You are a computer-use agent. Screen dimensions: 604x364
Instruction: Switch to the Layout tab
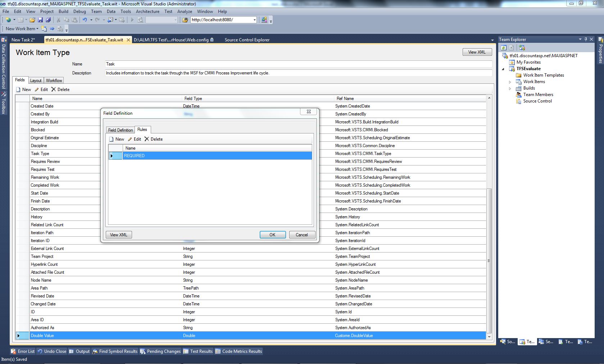pyautogui.click(x=36, y=81)
